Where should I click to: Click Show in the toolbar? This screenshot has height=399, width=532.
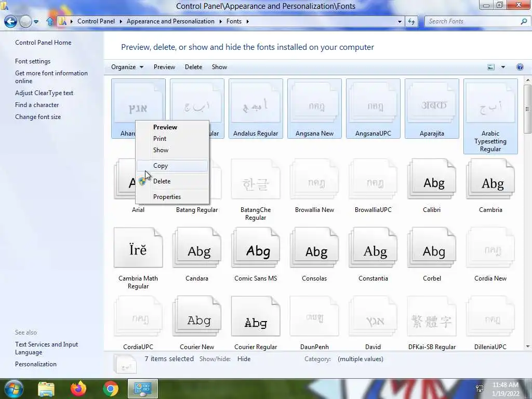click(x=219, y=67)
